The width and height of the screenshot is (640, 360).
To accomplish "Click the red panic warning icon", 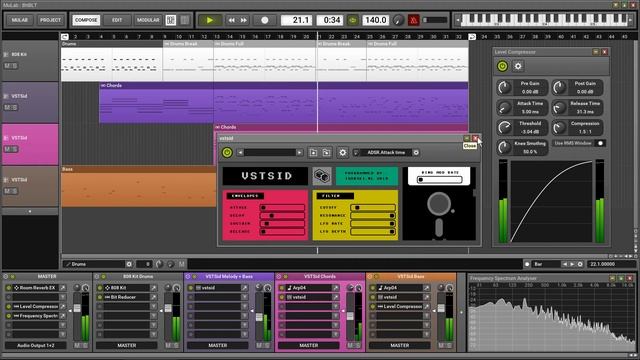I will (x=413, y=20).
